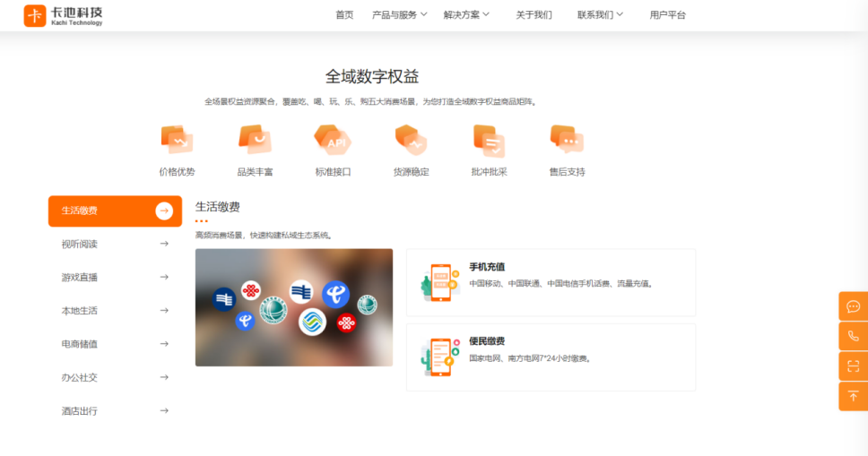Expand the 联系我们 dropdown menu

click(600, 15)
